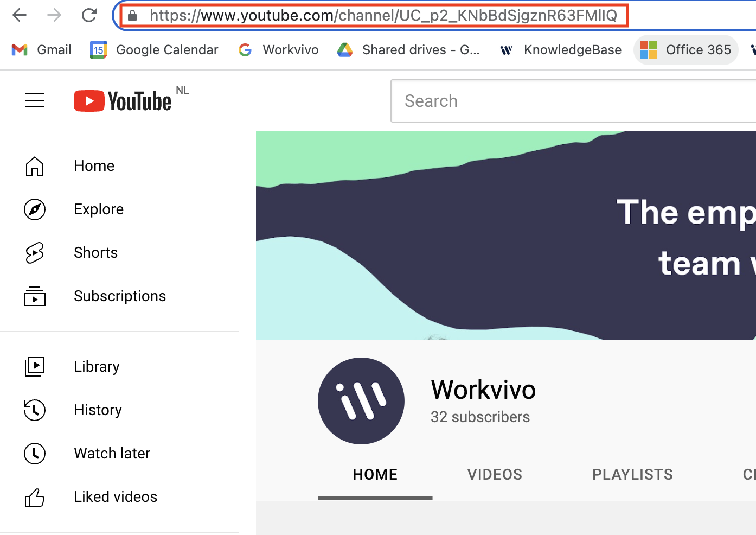This screenshot has width=756, height=535.
Task: Click the browser forward arrow
Action: pos(54,15)
